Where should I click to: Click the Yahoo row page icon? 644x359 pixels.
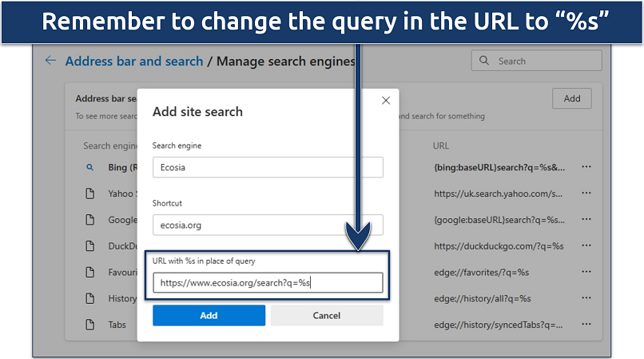[89, 193]
